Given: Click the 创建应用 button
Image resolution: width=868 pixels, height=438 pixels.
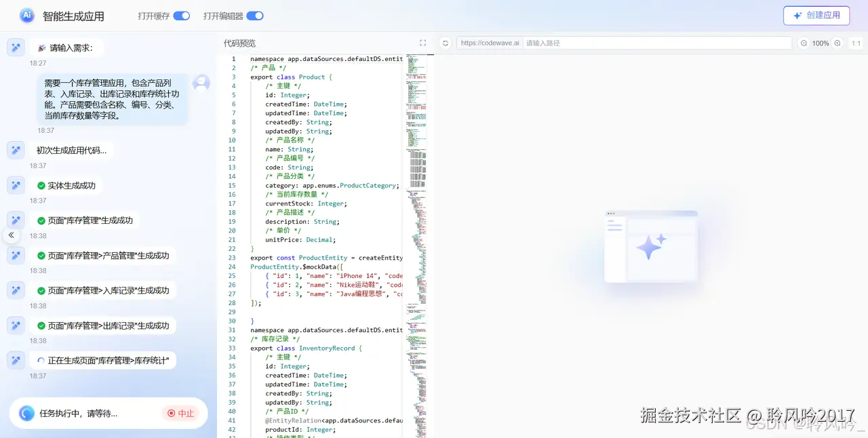Looking at the screenshot, I should (x=816, y=16).
